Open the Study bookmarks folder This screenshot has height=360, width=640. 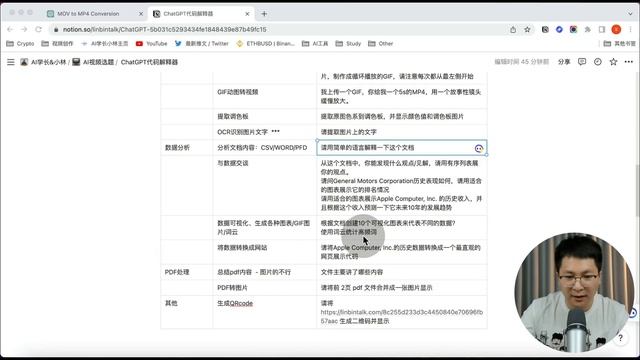pyautogui.click(x=349, y=43)
